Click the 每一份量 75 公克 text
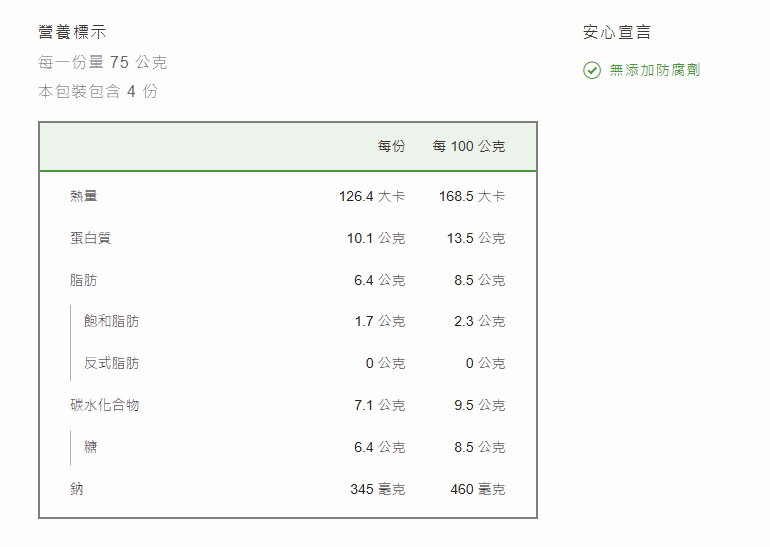Viewport: 770px width, 547px height. 103,62
